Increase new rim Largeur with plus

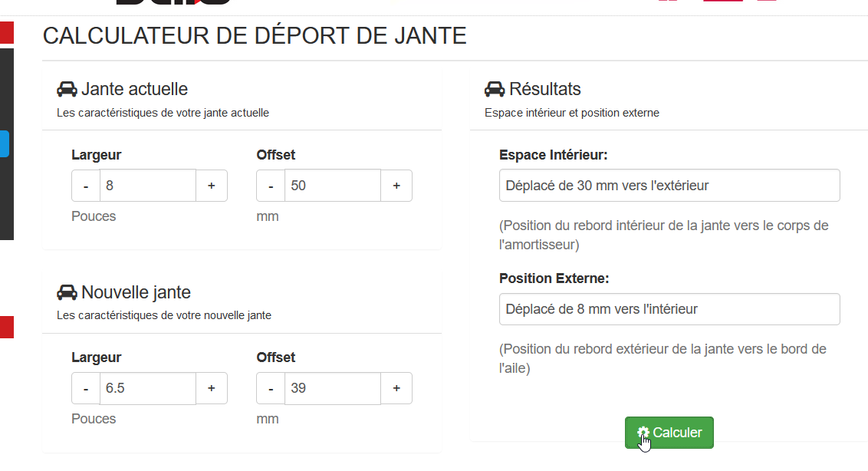[x=212, y=388]
